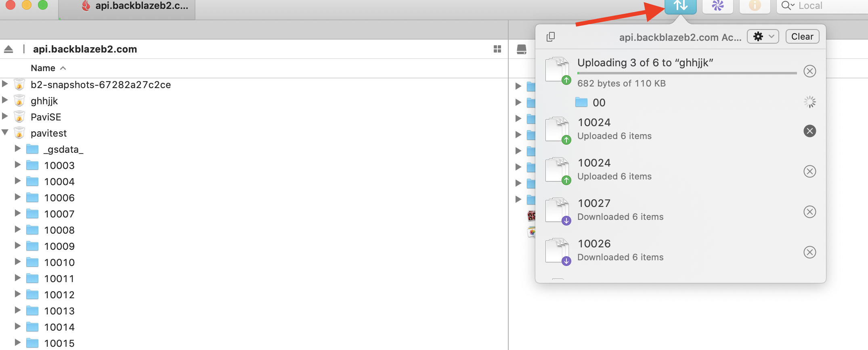
Task: Click the Local search field
Action: pyautogui.click(x=822, y=6)
